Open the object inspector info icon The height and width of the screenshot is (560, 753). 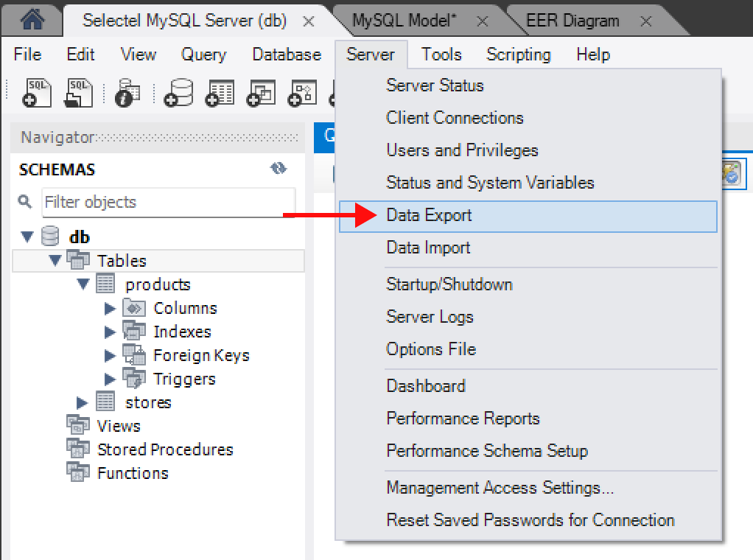(x=127, y=93)
